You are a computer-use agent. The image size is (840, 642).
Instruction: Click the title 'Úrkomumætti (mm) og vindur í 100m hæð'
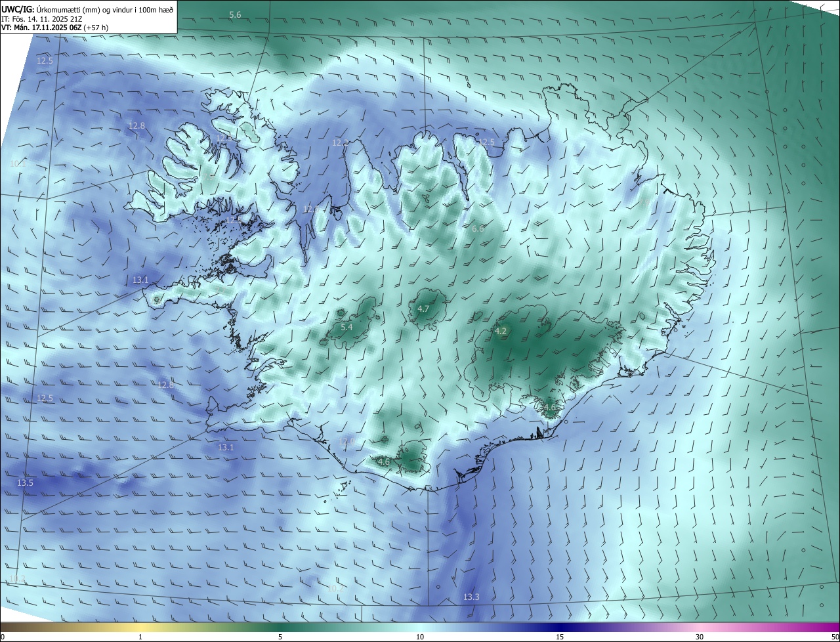tap(105, 9)
